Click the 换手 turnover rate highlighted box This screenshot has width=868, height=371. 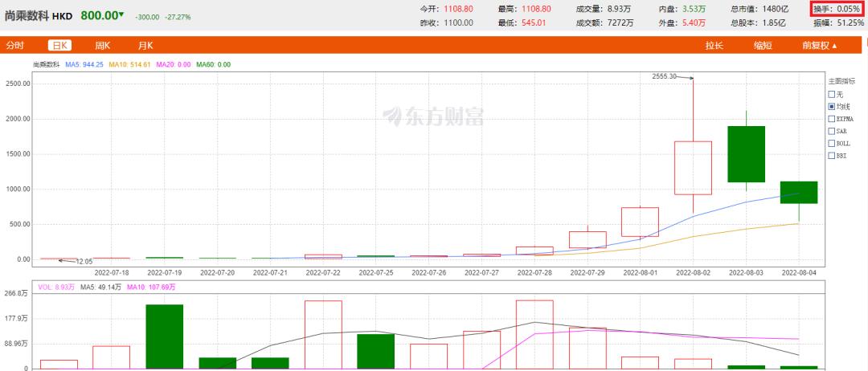pyautogui.click(x=837, y=9)
